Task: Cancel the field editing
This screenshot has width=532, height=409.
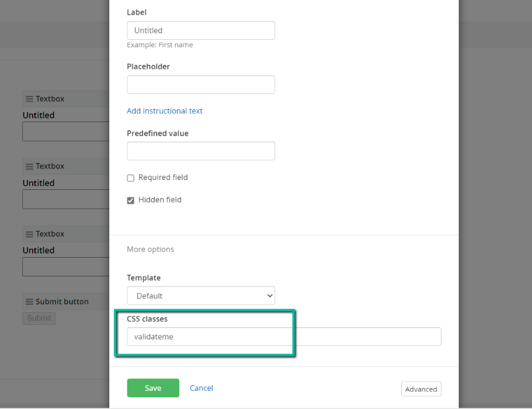Action: tap(201, 387)
